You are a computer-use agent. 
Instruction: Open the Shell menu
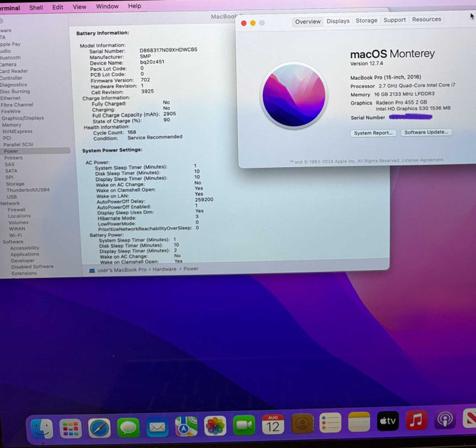(x=36, y=8)
